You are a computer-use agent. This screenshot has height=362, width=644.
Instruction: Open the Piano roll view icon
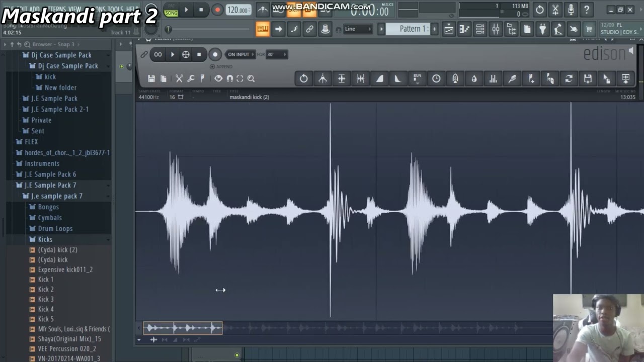[x=464, y=29]
